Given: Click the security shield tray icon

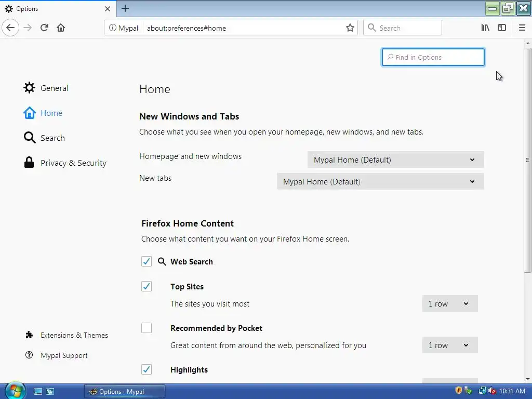Looking at the screenshot, I should click(x=458, y=391).
